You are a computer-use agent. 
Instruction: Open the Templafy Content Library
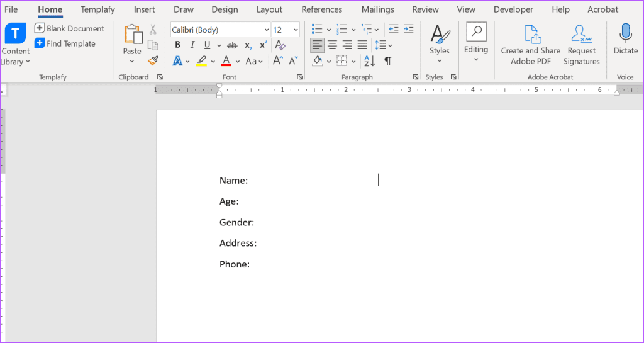tap(15, 44)
